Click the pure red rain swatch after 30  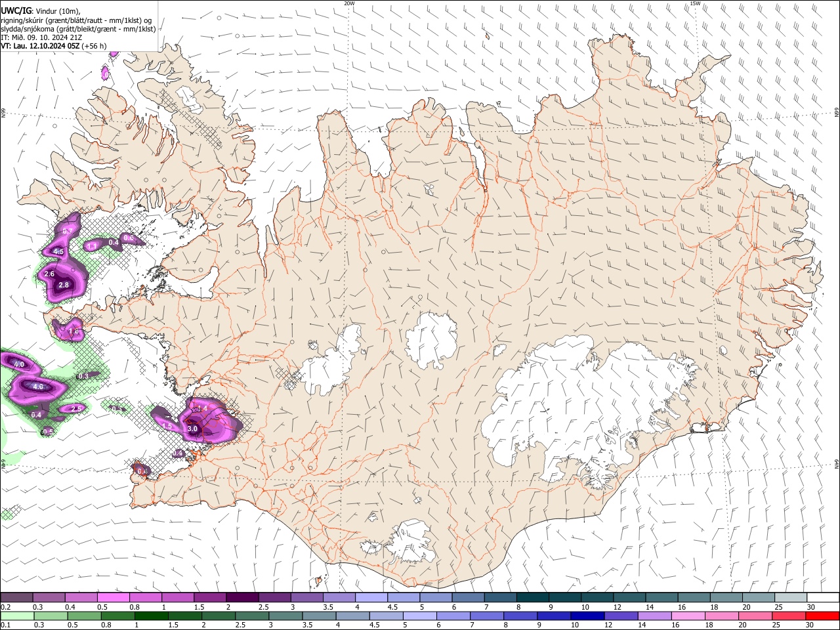coord(822,616)
